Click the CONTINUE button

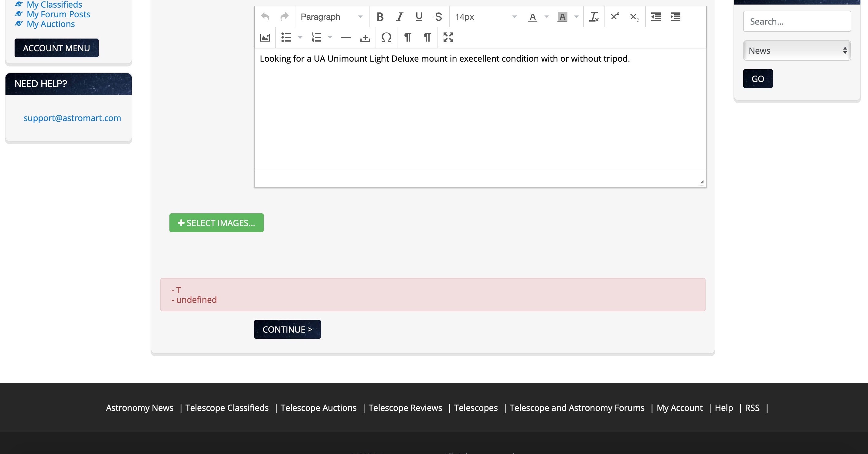[x=288, y=329]
